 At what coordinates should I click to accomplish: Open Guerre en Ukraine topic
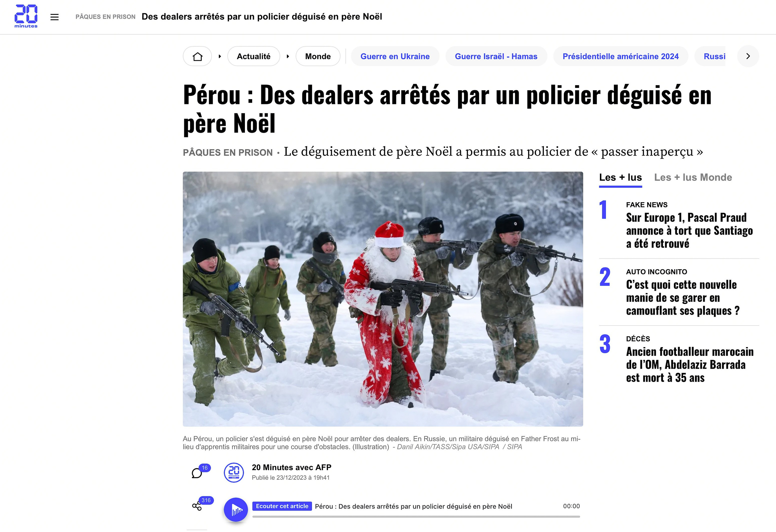pyautogui.click(x=395, y=56)
